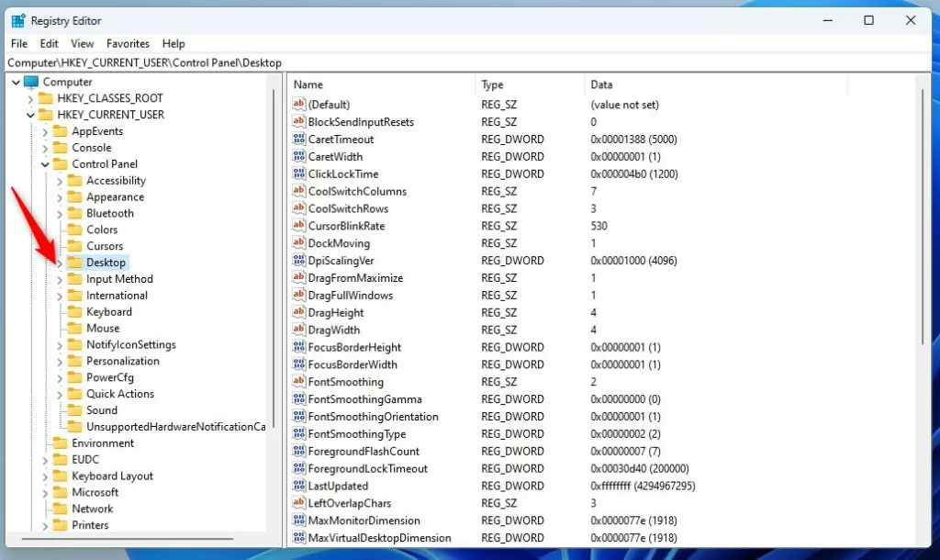Screen dimensions: 940x560
Task: Select the Input Method key
Action: coord(119,279)
